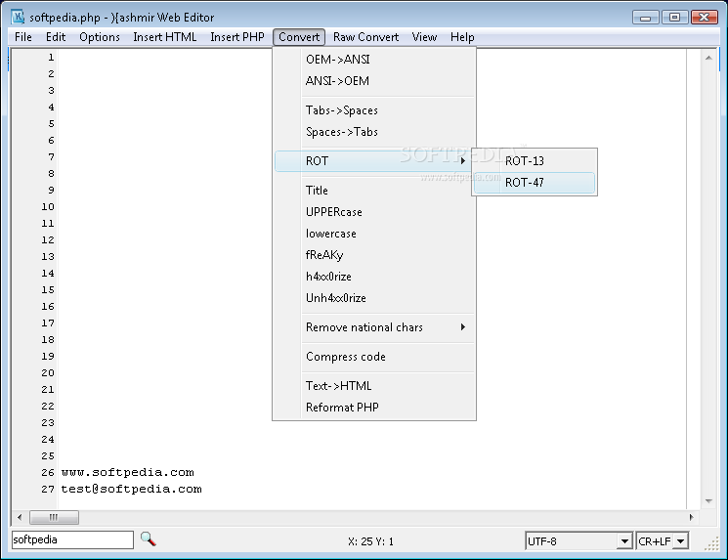Apply ROT-47 encoding
Viewport: 728px width, 560px height.
coord(535,183)
